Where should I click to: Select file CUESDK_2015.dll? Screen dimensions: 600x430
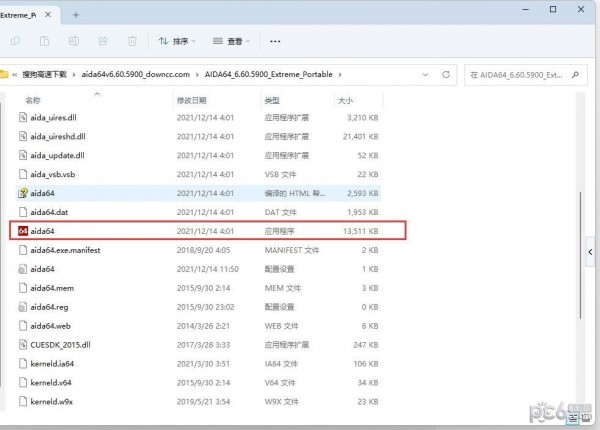(x=199, y=345)
